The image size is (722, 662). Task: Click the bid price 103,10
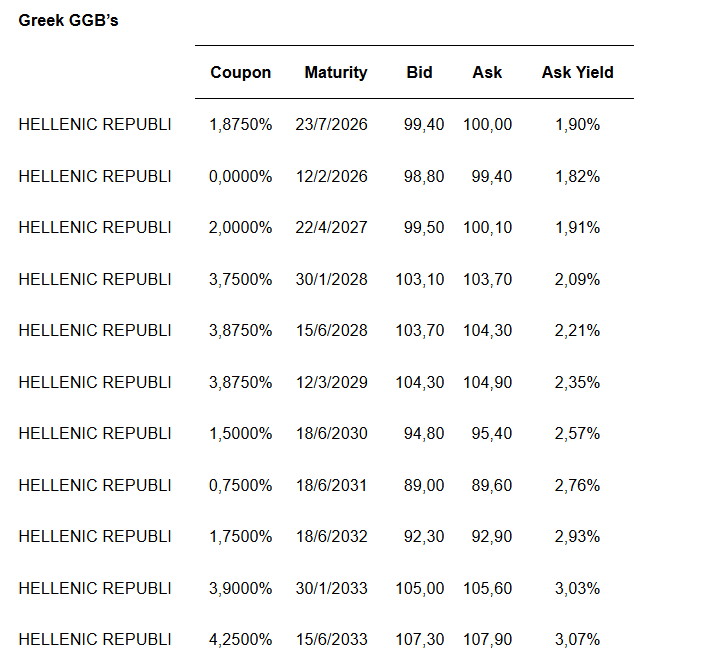(419, 279)
